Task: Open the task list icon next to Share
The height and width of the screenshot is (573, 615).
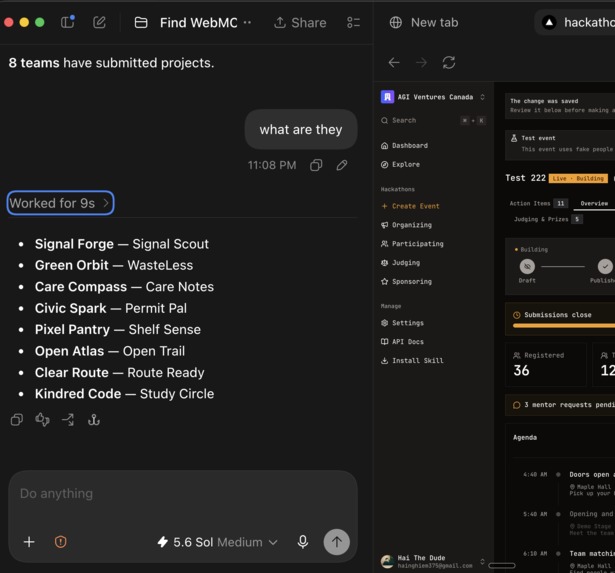Action: coord(353,23)
